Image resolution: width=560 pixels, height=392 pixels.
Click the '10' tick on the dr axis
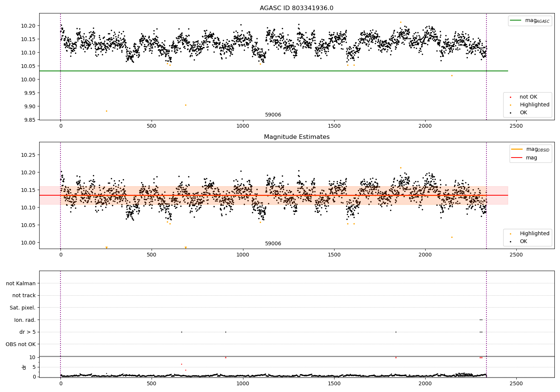tap(32, 357)
